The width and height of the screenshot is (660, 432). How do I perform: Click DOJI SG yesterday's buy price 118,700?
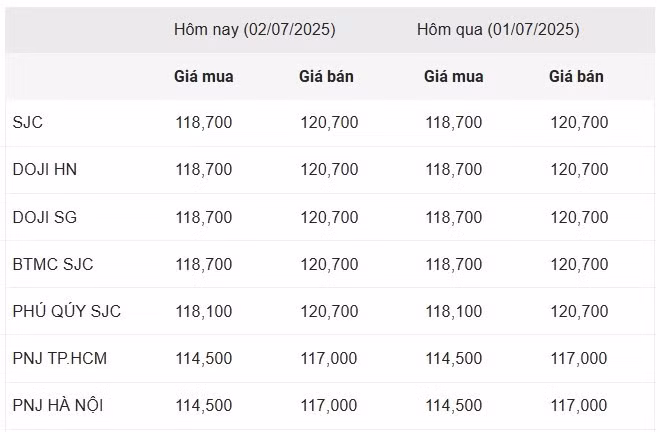[453, 217]
